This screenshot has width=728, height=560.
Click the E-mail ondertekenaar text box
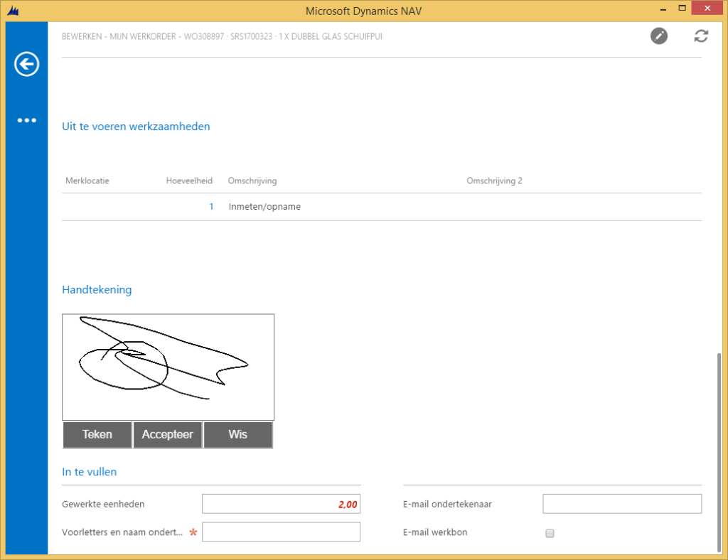pos(621,504)
